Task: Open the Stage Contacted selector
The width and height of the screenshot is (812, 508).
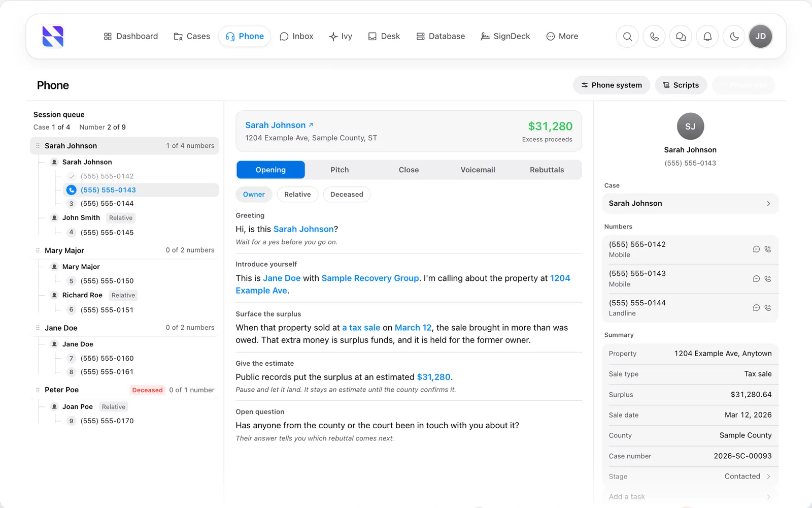Action: pyautogui.click(x=690, y=477)
